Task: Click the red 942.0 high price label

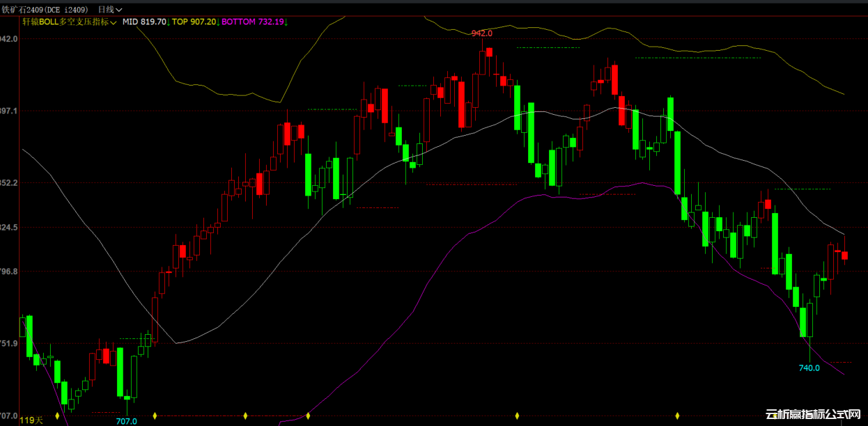Action: coord(481,33)
